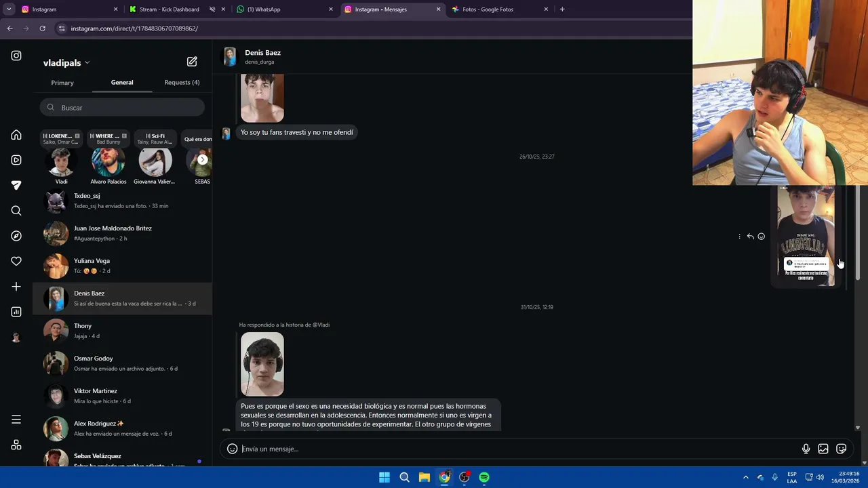Screen dimensions: 868x488
Task: Open Search magnifier icon in sidebar
Action: click(x=16, y=211)
